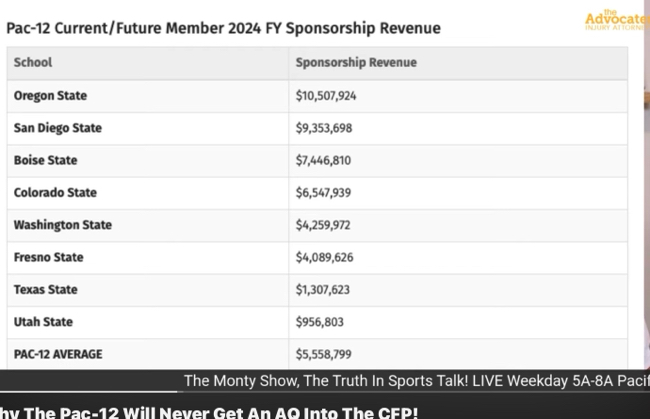Click the Sponsorship Revenue column header
The image size is (650, 419).
point(356,63)
